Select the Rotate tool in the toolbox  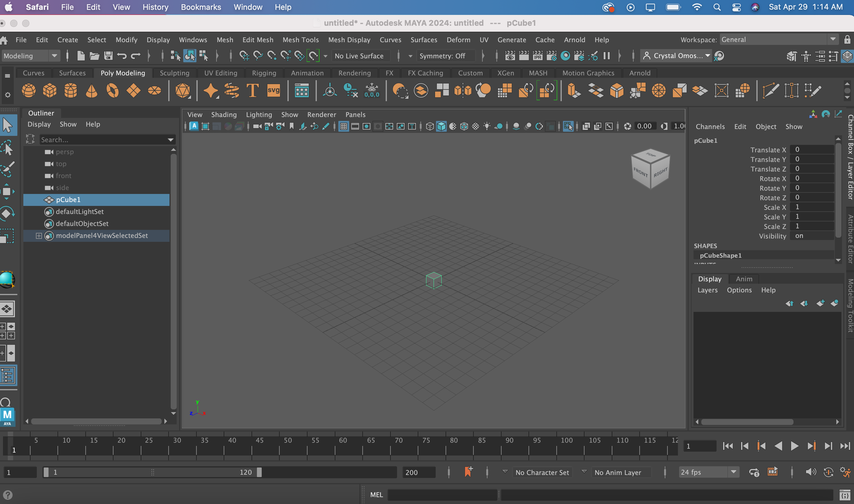(x=7, y=214)
